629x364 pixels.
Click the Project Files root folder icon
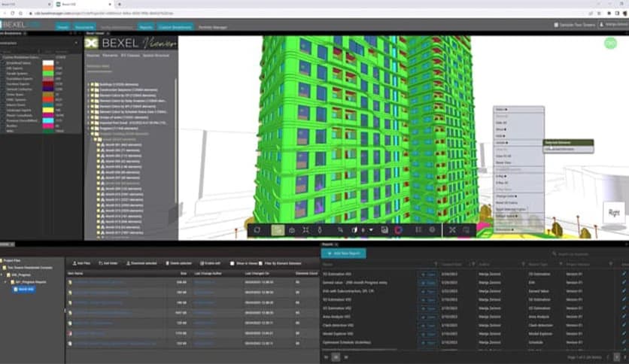(x=2, y=260)
